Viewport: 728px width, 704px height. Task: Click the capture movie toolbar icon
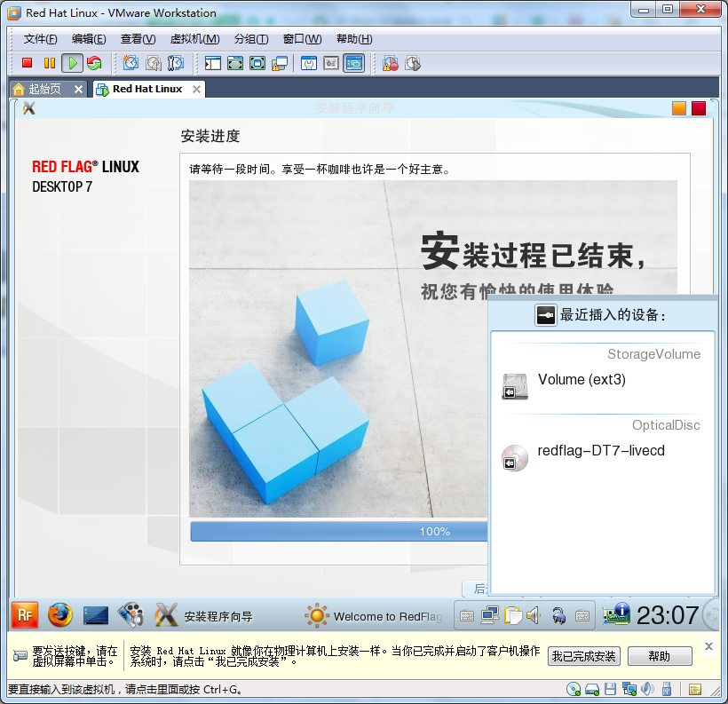[x=413, y=63]
